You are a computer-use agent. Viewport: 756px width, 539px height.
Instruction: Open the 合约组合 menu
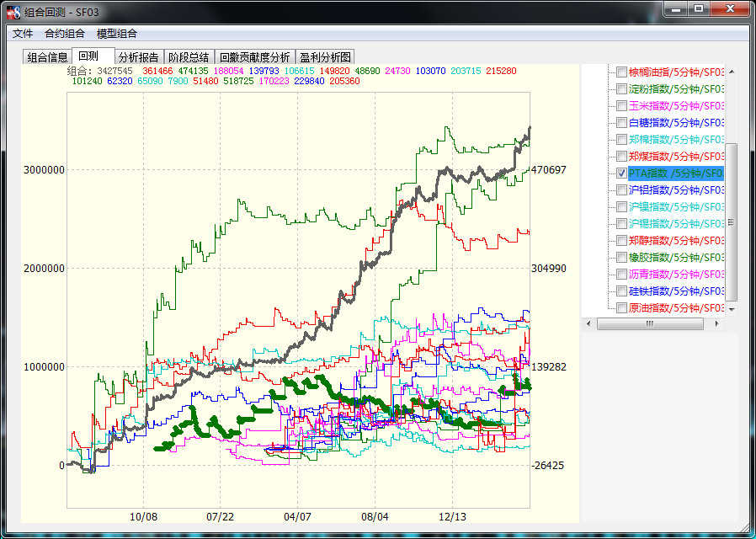pyautogui.click(x=65, y=33)
